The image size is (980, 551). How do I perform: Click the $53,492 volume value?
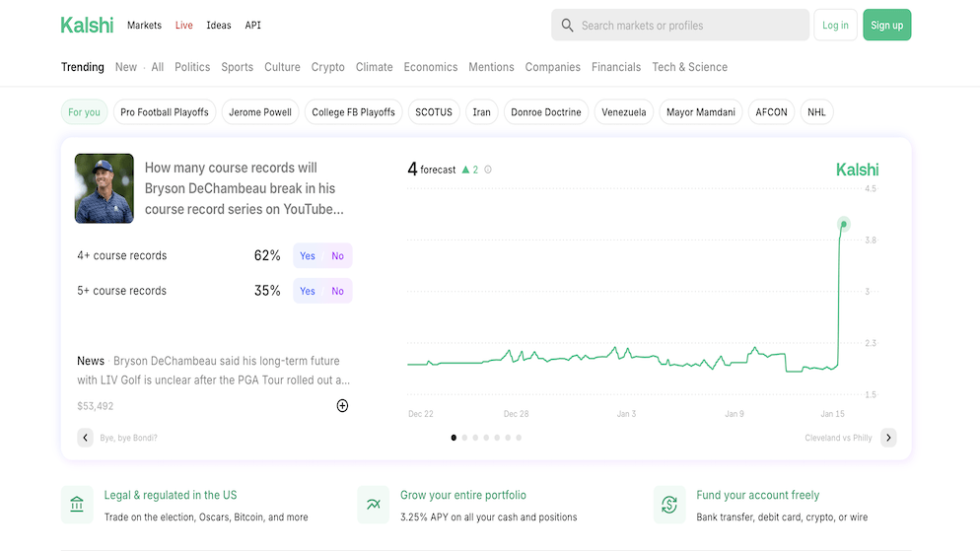95,406
